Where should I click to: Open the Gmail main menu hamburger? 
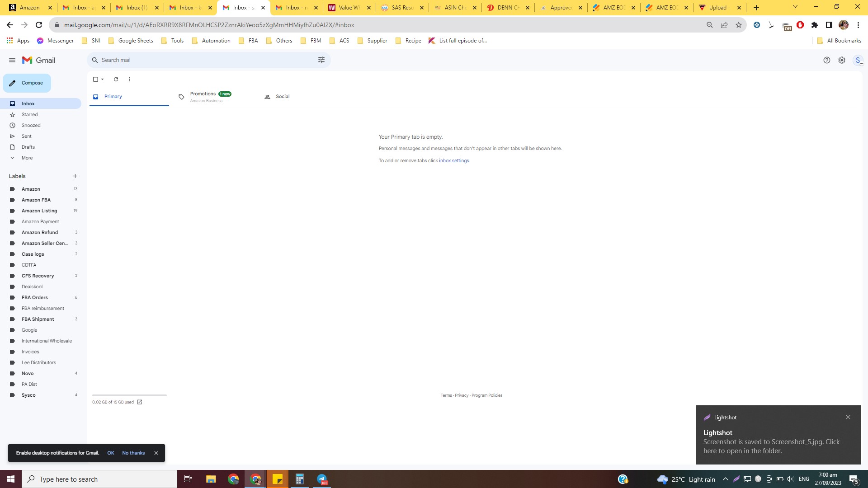coord(12,60)
